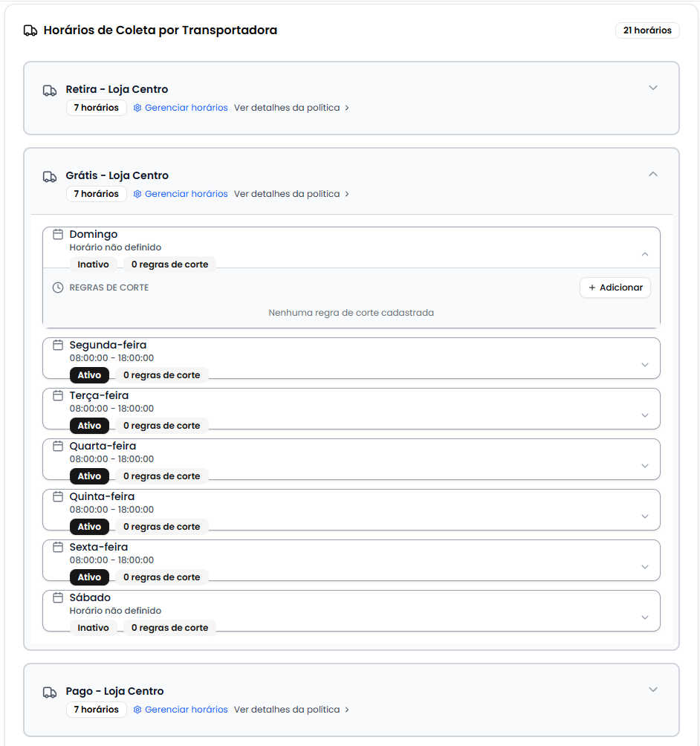
Task: Click the gear icon before Gerenciar horários in Grátis
Action: click(137, 193)
